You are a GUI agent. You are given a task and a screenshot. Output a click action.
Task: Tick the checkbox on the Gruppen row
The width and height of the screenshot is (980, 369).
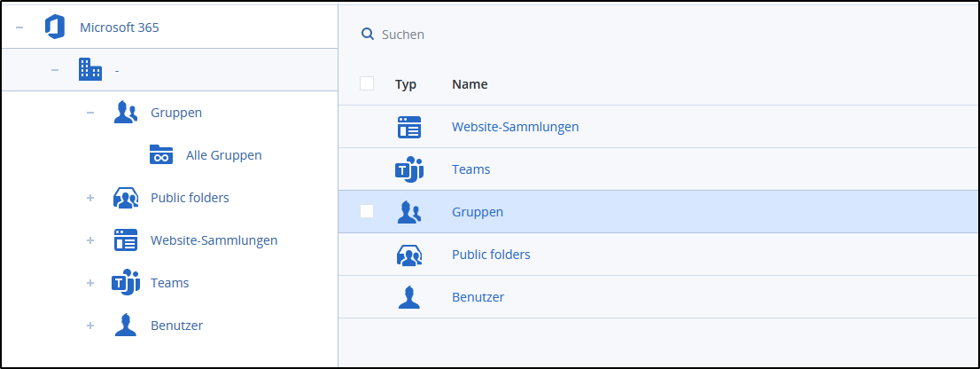tap(367, 211)
